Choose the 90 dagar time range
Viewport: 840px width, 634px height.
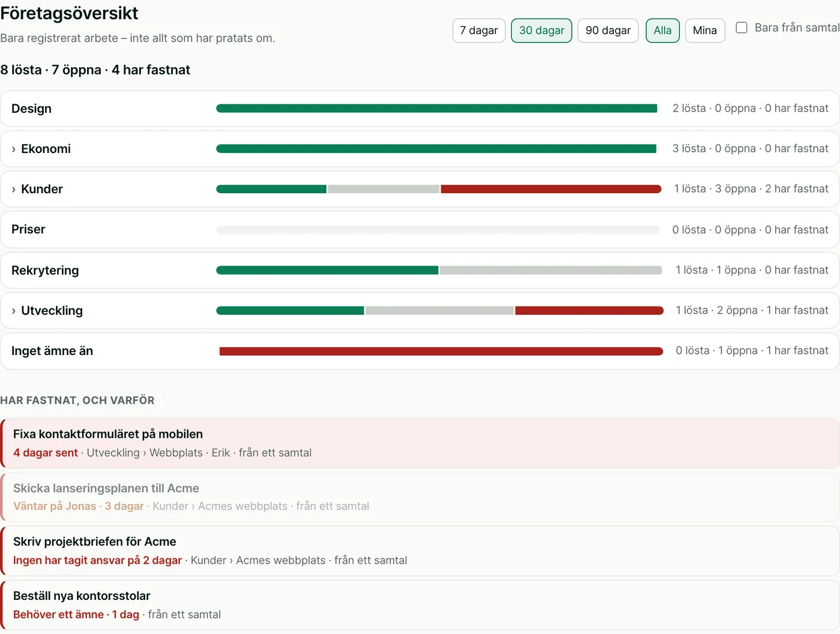608,31
